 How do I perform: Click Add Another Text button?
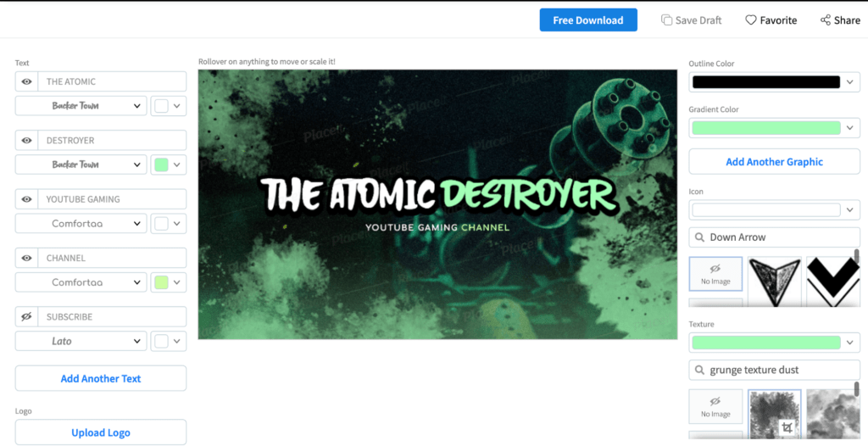click(101, 378)
